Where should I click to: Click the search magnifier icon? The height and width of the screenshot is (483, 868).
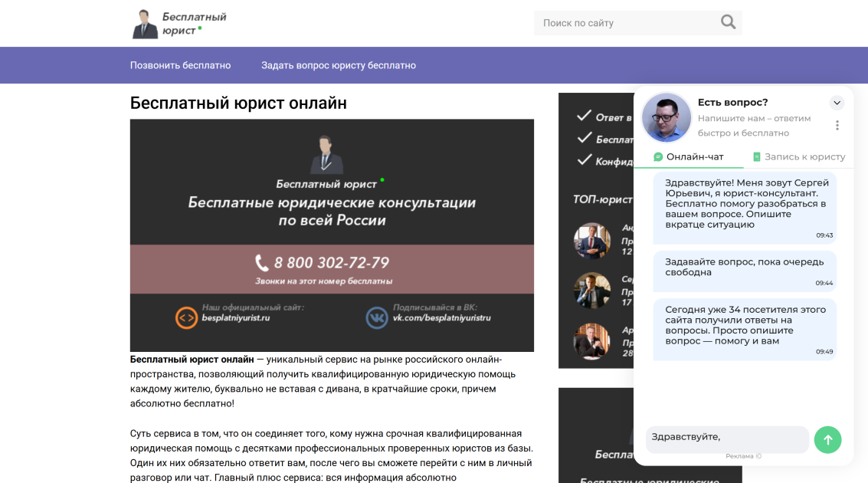[728, 22]
